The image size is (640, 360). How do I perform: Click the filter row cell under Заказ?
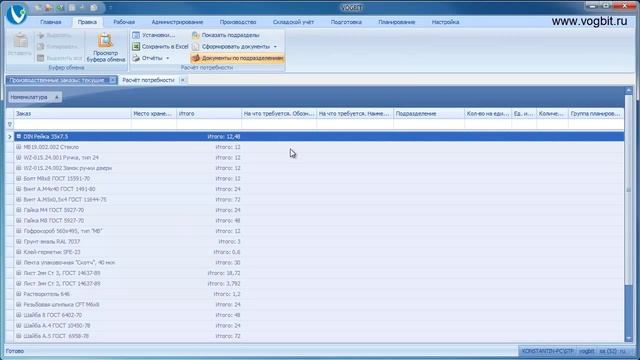[72, 124]
